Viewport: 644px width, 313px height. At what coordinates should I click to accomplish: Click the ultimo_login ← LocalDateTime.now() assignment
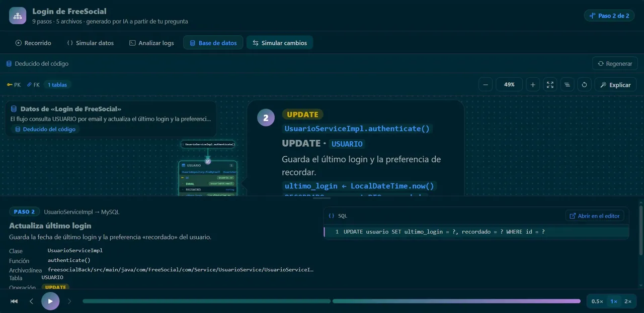(359, 186)
